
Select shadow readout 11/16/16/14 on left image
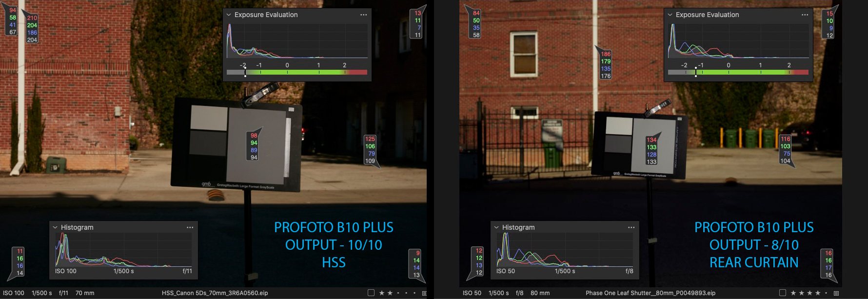pos(19,262)
